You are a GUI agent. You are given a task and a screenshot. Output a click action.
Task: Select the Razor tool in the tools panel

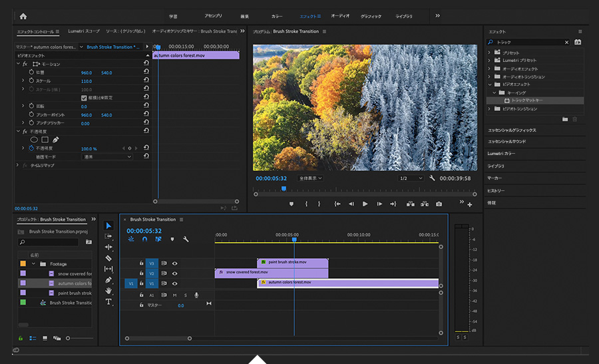pyautogui.click(x=109, y=258)
